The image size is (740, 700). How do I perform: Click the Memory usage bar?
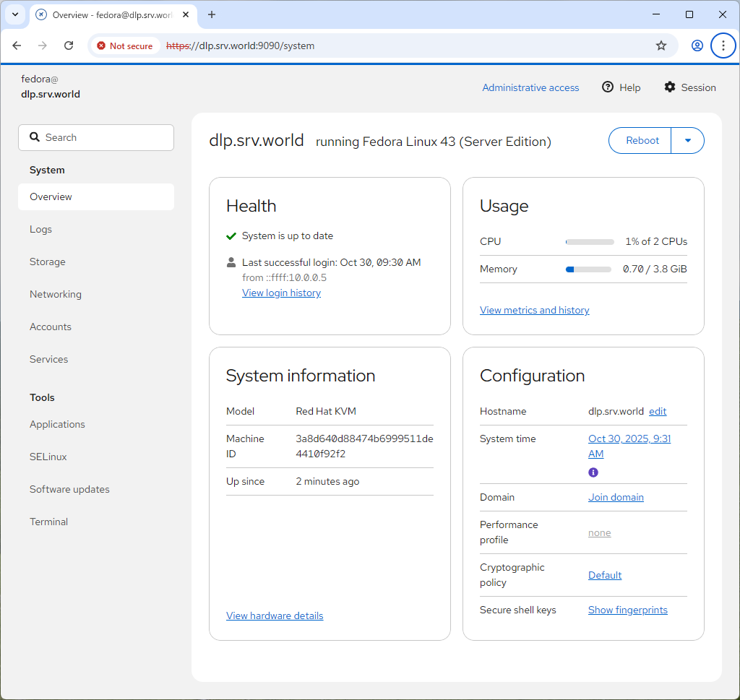(x=588, y=269)
